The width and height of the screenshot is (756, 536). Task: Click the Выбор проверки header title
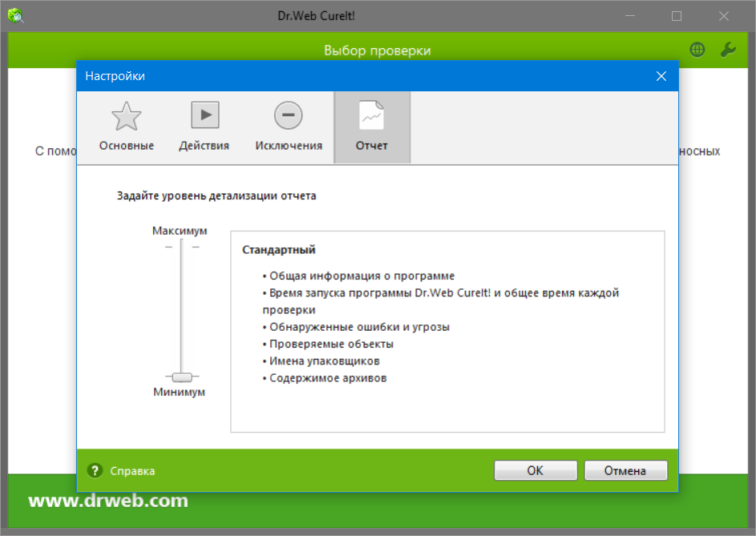(378, 50)
